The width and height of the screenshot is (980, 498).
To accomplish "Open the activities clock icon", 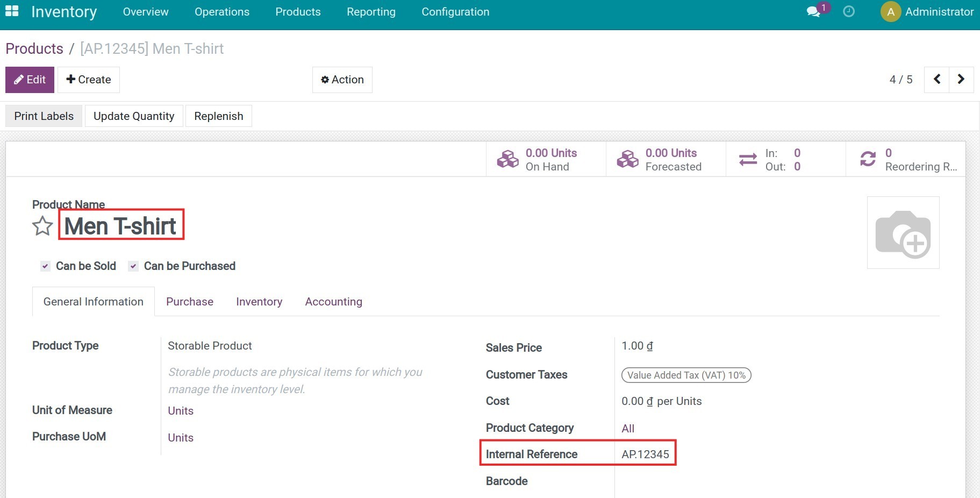I will click(848, 11).
